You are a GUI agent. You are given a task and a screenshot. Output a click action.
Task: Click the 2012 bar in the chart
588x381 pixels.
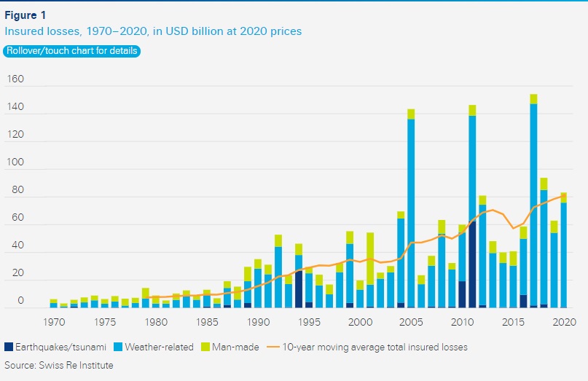[x=482, y=251]
